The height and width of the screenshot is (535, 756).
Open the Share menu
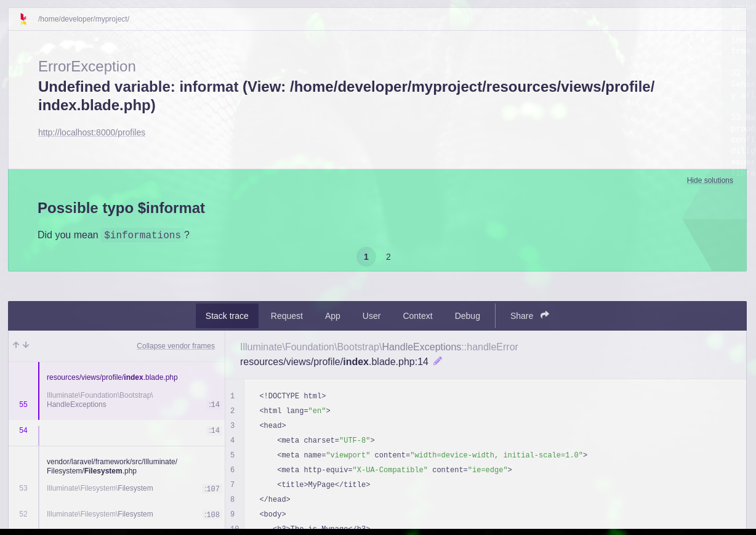pyautogui.click(x=529, y=316)
